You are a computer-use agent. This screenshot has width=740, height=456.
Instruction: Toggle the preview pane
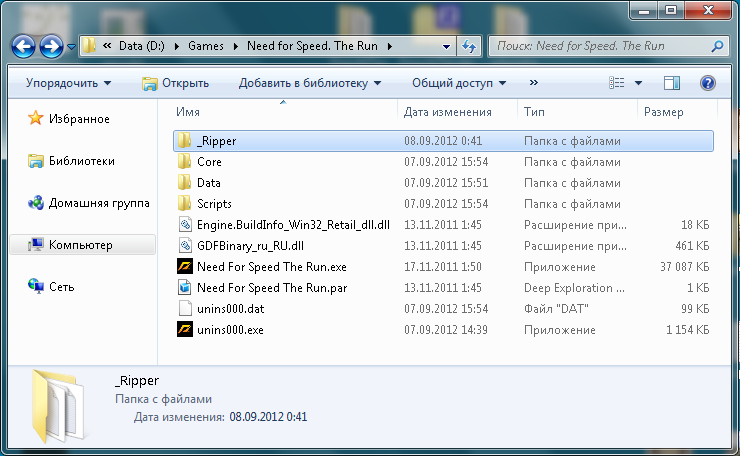click(672, 83)
